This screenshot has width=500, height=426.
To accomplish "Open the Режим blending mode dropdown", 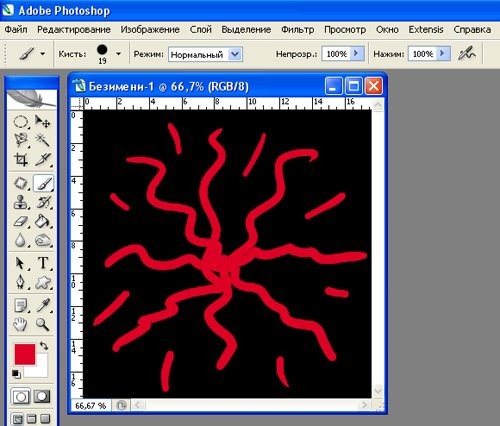I will click(x=205, y=54).
